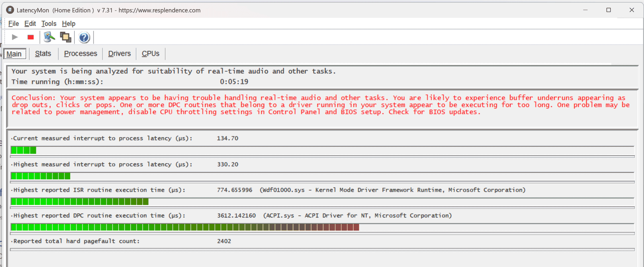Click the current interrupt latency bar
The width and height of the screenshot is (644, 267).
(x=322, y=150)
